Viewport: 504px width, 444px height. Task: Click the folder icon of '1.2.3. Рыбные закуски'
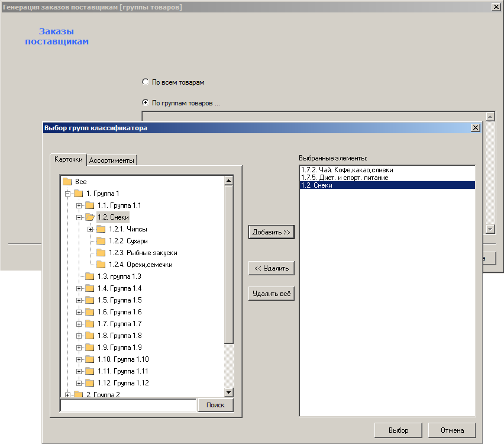[101, 253]
